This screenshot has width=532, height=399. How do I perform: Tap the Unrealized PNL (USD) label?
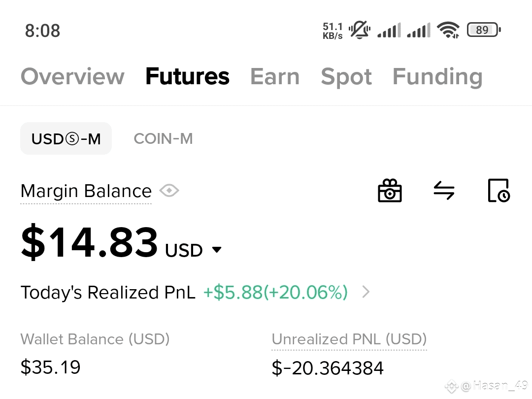(349, 339)
